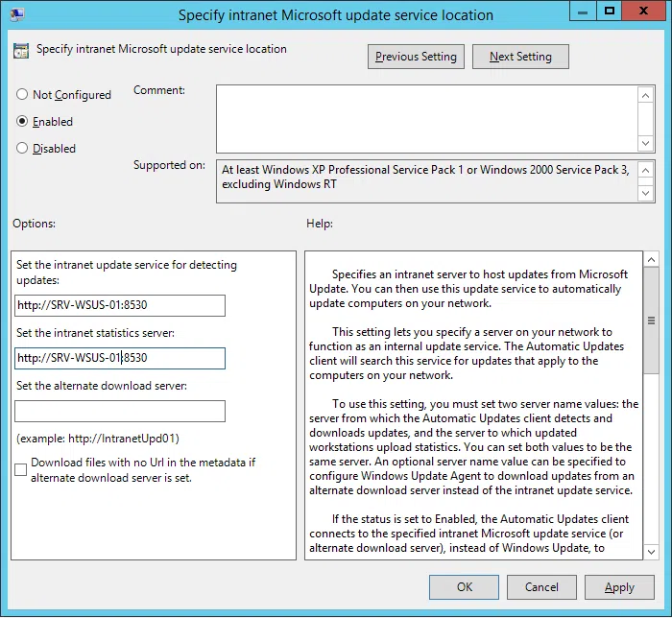Select the Not Configured radio button
Screen dimensions: 672x618
22,95
